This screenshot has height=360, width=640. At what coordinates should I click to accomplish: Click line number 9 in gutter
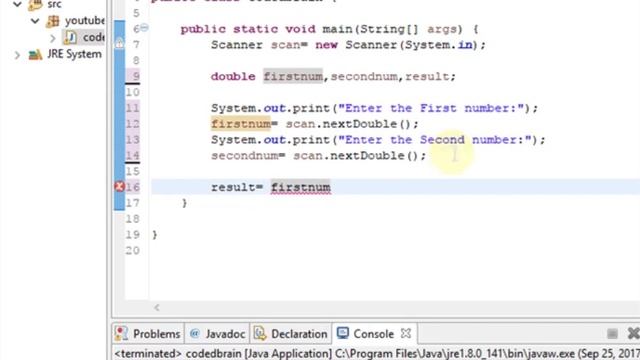(x=136, y=76)
